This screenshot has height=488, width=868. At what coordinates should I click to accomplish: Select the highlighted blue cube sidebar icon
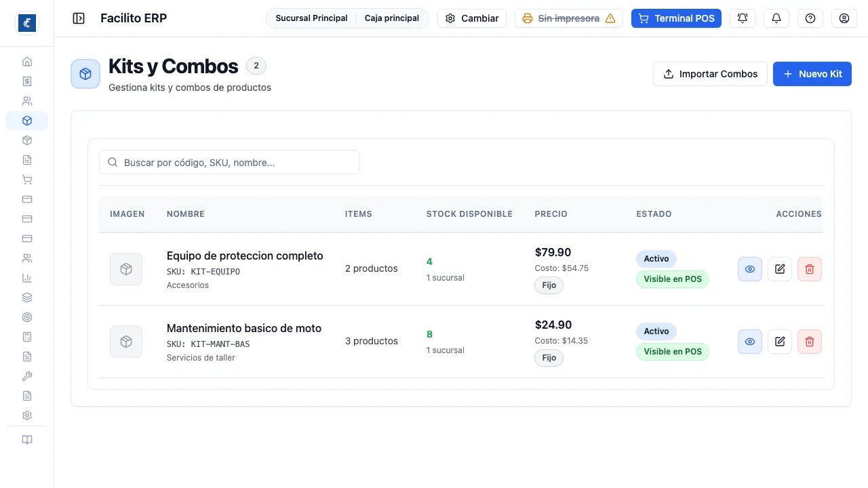(x=27, y=121)
